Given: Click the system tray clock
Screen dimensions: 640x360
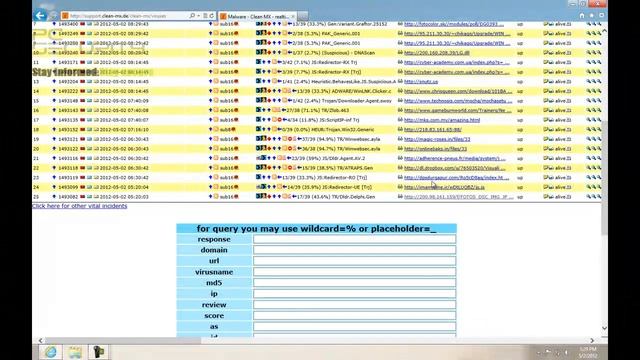Looking at the screenshot, I should pos(588,352).
